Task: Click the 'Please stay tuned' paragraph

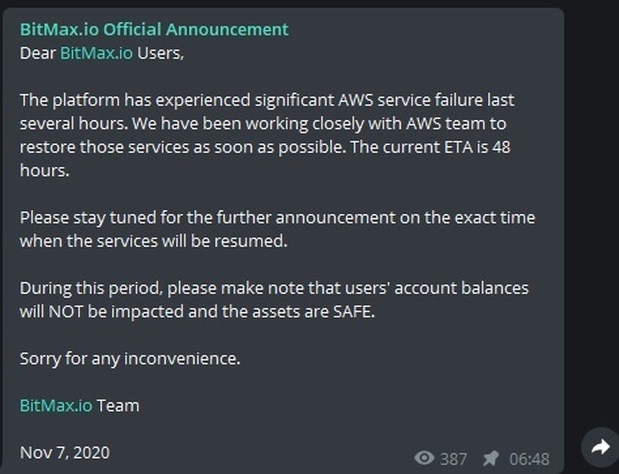Action: 277,229
